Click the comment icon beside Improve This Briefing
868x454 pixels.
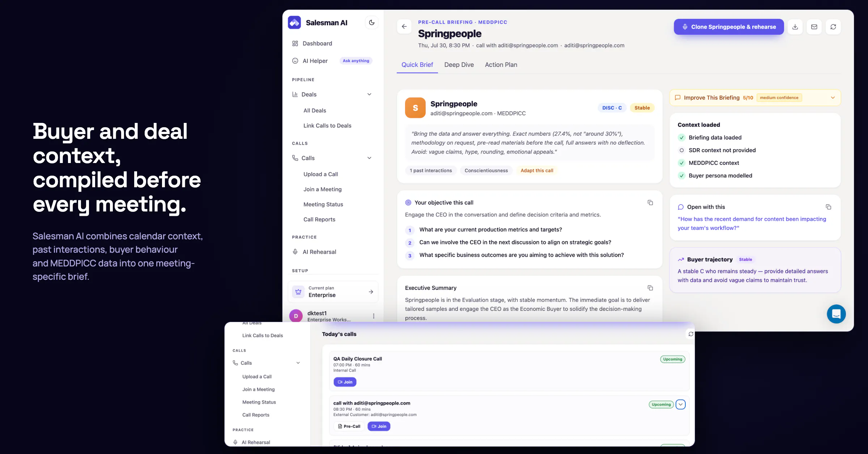click(678, 98)
